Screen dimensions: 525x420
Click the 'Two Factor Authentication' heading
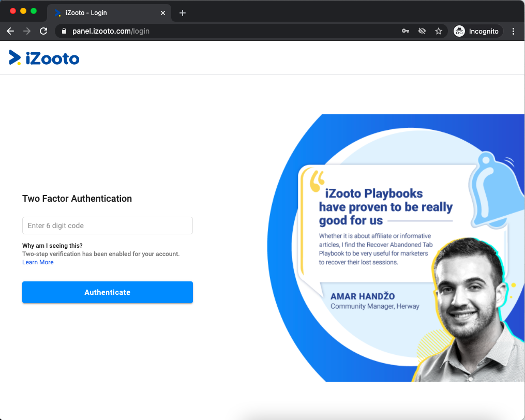pos(77,199)
